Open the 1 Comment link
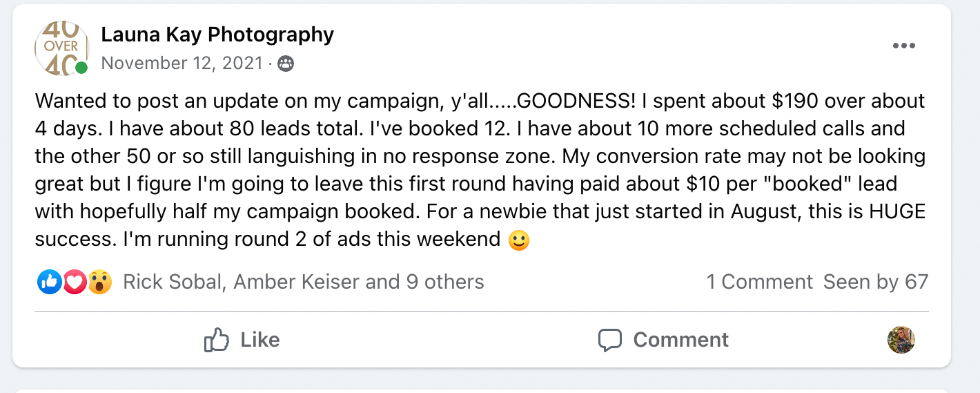 tap(759, 282)
